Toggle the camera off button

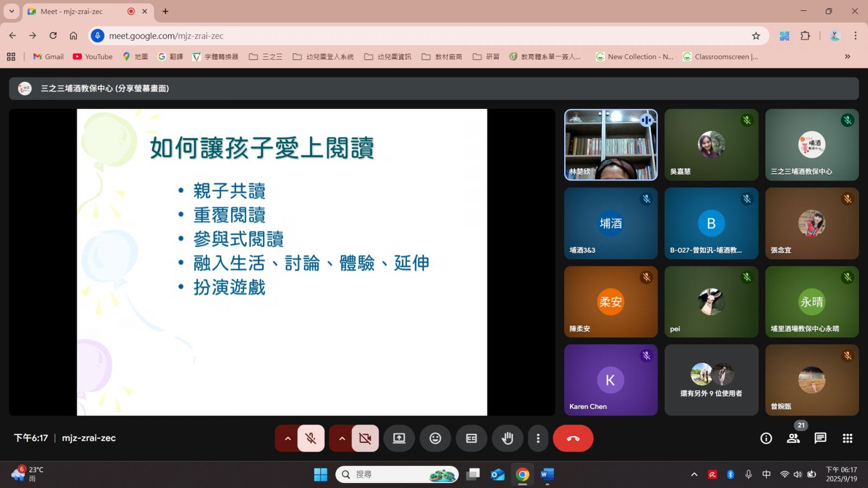(x=365, y=438)
